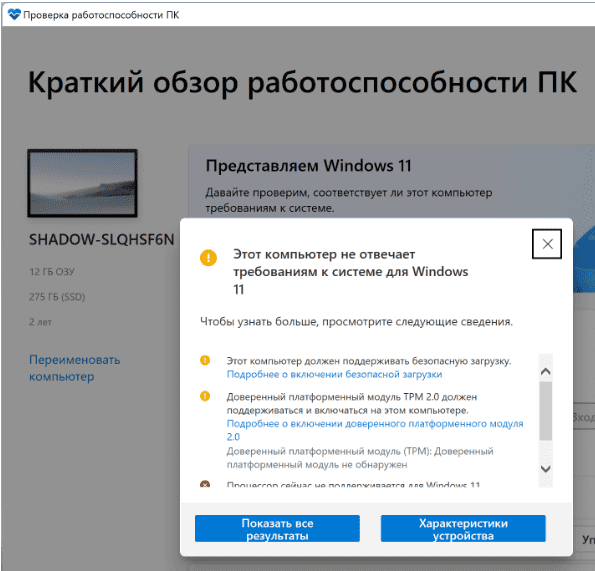Screen dimensions: 595x571
Task: Click 'Краткий обзор работоспособности ПК' title
Action: pyautogui.click(x=302, y=82)
